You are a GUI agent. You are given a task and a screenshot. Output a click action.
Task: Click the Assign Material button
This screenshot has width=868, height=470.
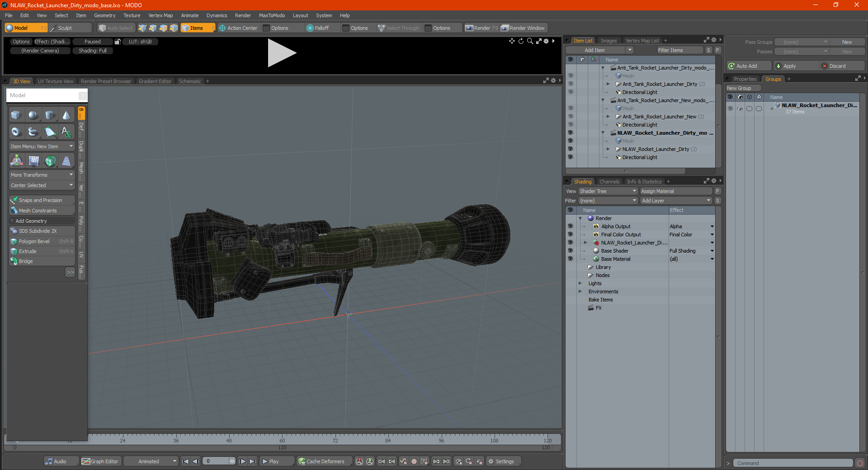[676, 191]
